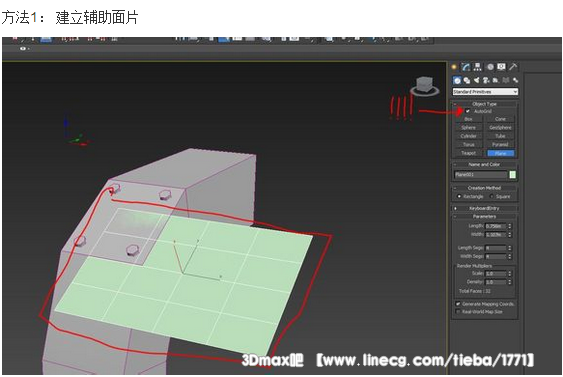Collapse the Parameters rollout

click(484, 217)
